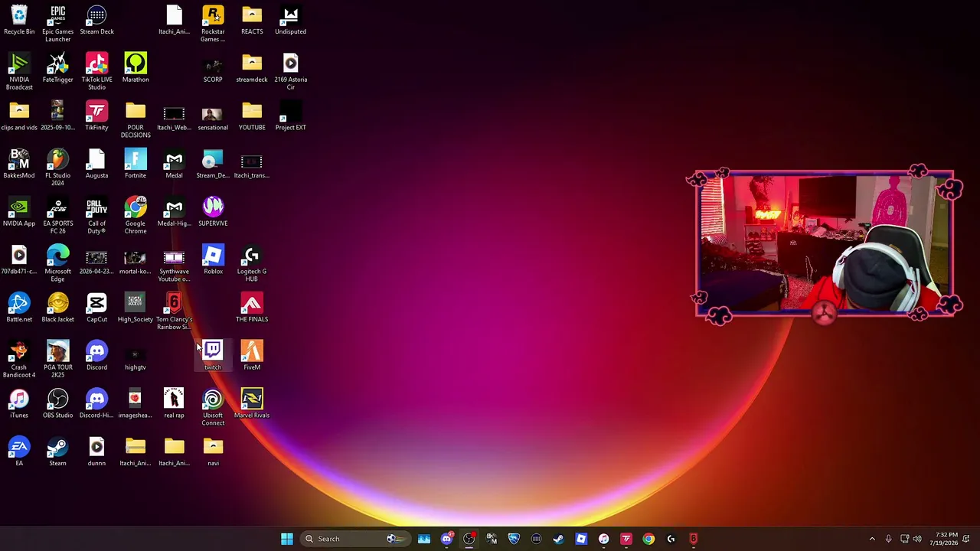Select the EA SPORTS FC 26 icon

point(58,216)
